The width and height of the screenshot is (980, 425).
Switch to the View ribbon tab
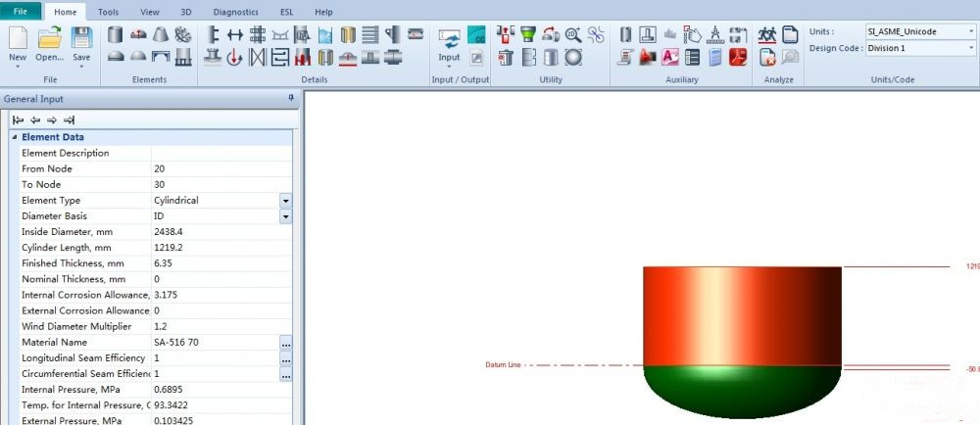click(x=150, y=12)
